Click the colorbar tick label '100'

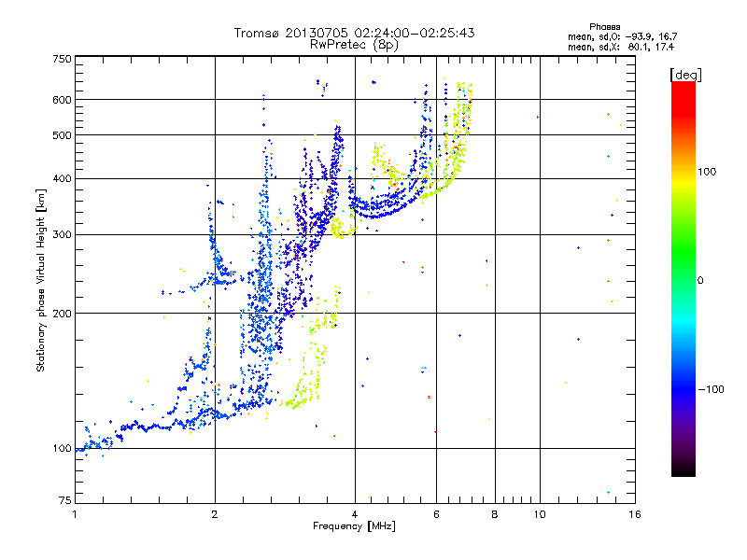tap(707, 172)
